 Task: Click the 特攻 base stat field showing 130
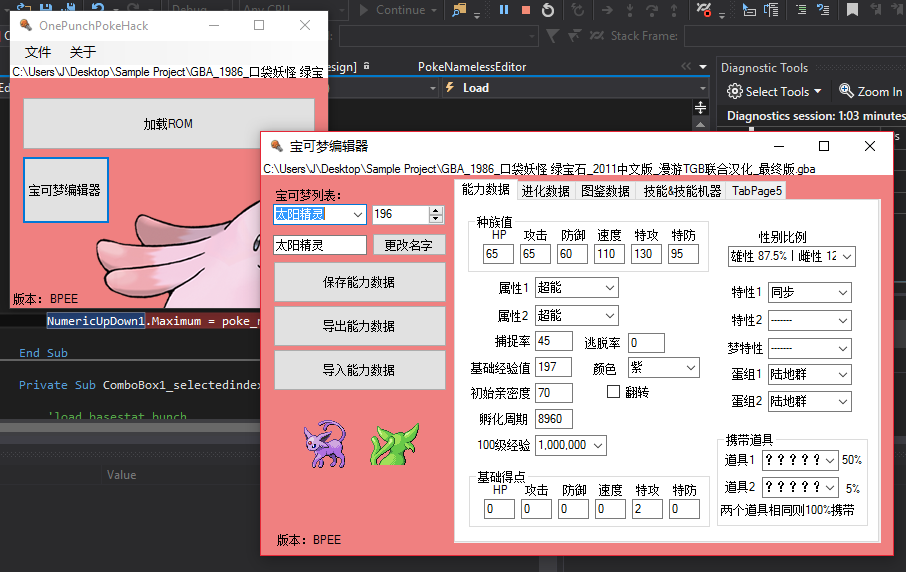pyautogui.click(x=646, y=254)
